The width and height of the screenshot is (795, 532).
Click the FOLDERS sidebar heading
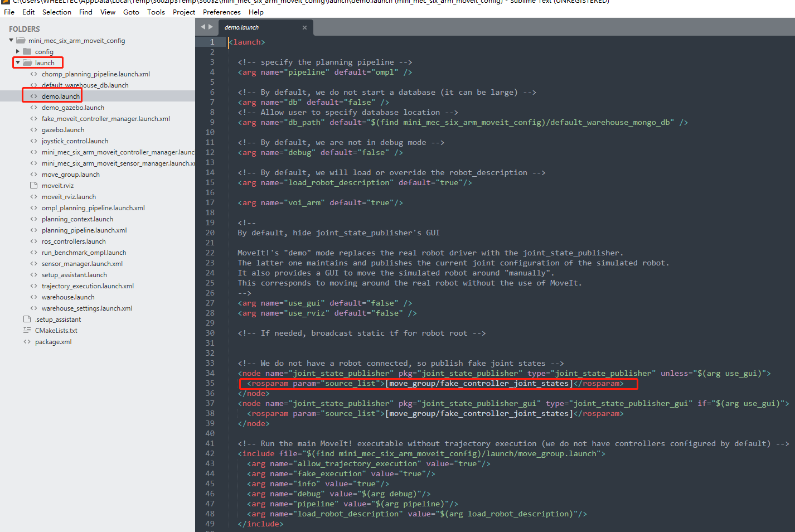(25, 29)
